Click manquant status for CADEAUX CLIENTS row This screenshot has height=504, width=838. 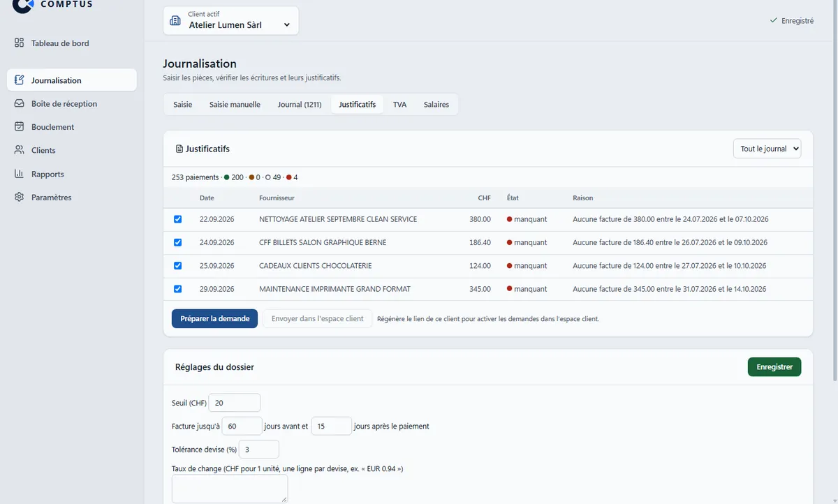point(527,266)
